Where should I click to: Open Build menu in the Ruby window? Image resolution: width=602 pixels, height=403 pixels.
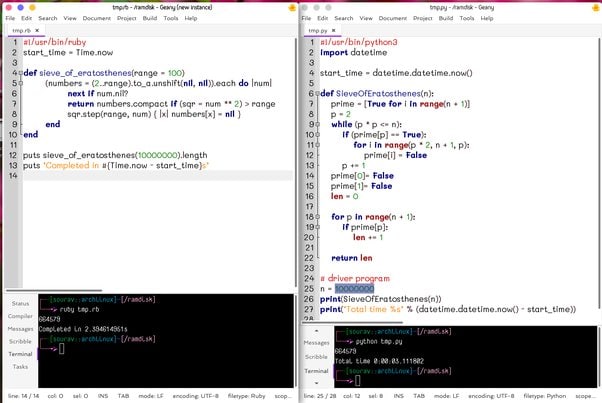coord(150,18)
